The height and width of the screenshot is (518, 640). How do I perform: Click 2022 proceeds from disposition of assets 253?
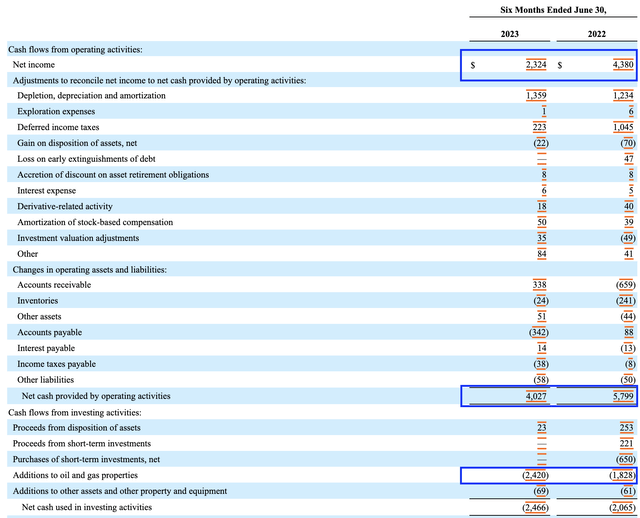point(627,427)
